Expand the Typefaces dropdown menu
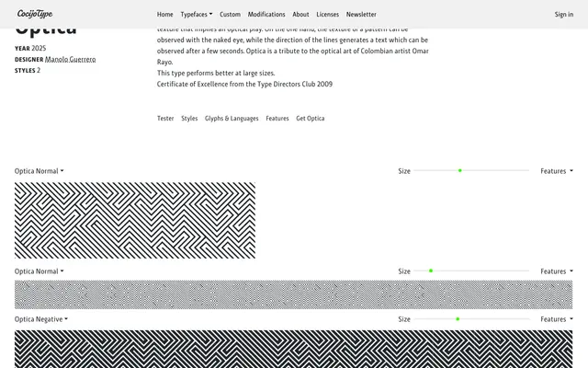This screenshot has height=368, width=588. pyautogui.click(x=197, y=15)
